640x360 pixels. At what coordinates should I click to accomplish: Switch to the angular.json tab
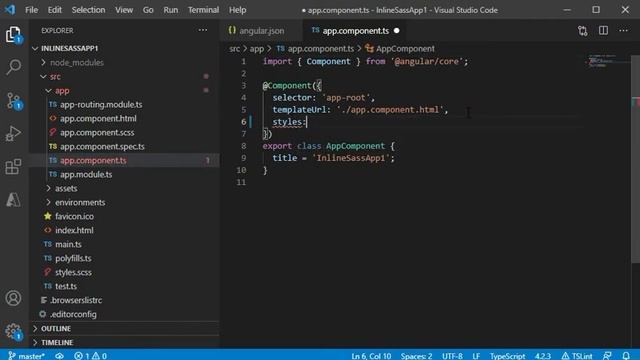pyautogui.click(x=262, y=31)
